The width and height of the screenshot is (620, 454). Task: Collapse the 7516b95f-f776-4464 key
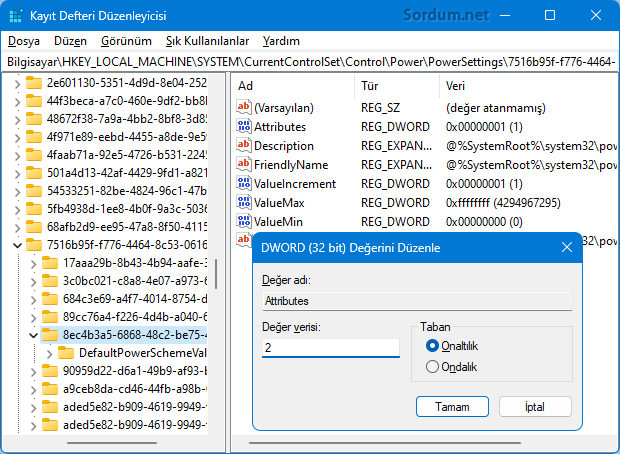point(17,246)
